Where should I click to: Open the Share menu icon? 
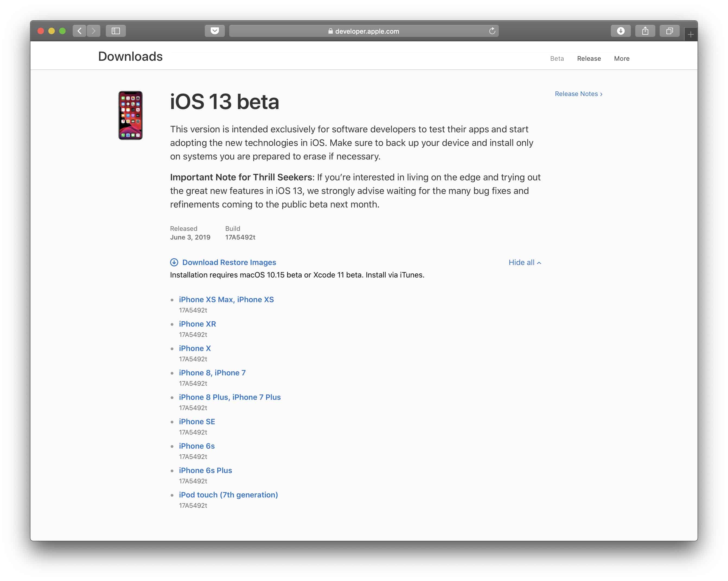645,31
